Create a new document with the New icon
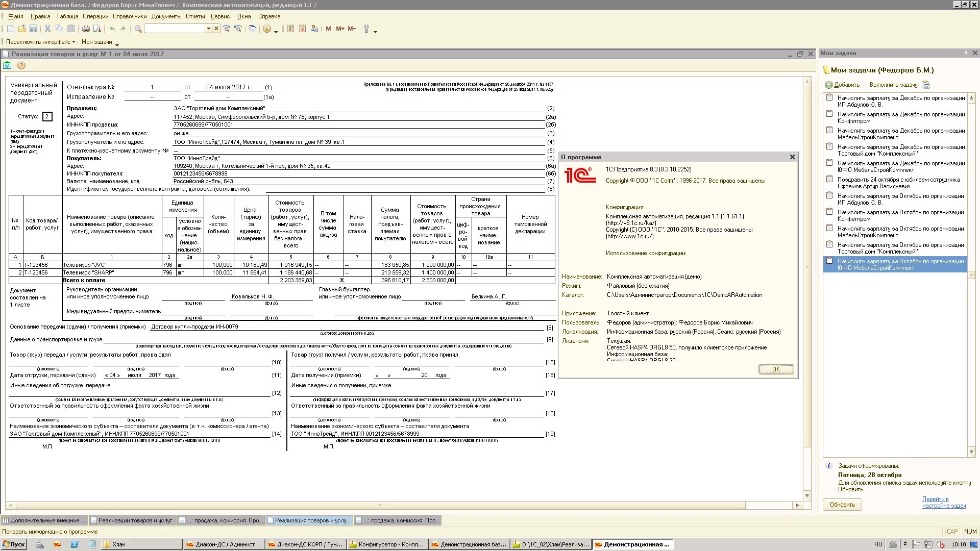The height and width of the screenshot is (551, 980). pyautogui.click(x=10, y=29)
